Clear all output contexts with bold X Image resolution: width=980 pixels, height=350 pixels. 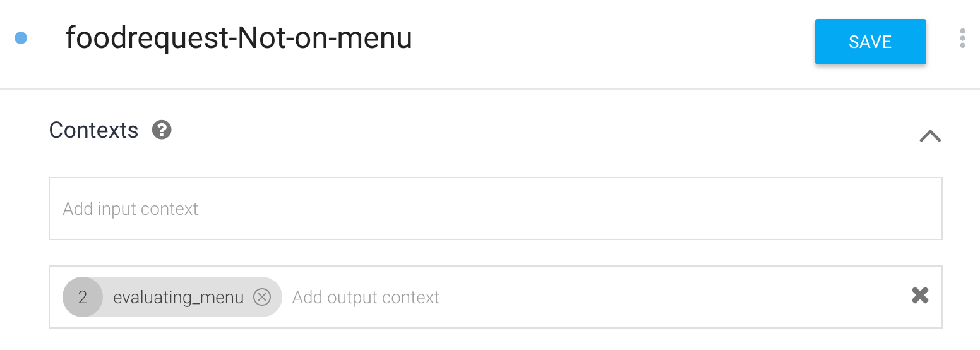pos(920,295)
